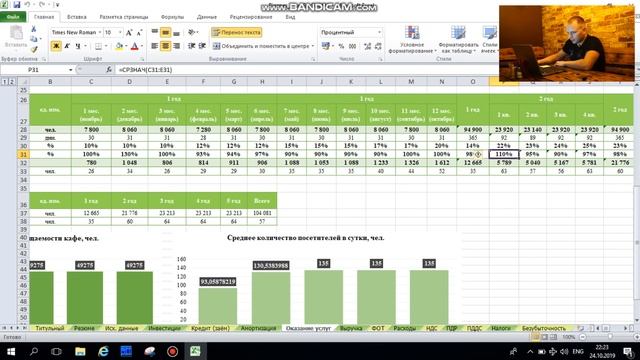Decrease decimal places

(378, 47)
